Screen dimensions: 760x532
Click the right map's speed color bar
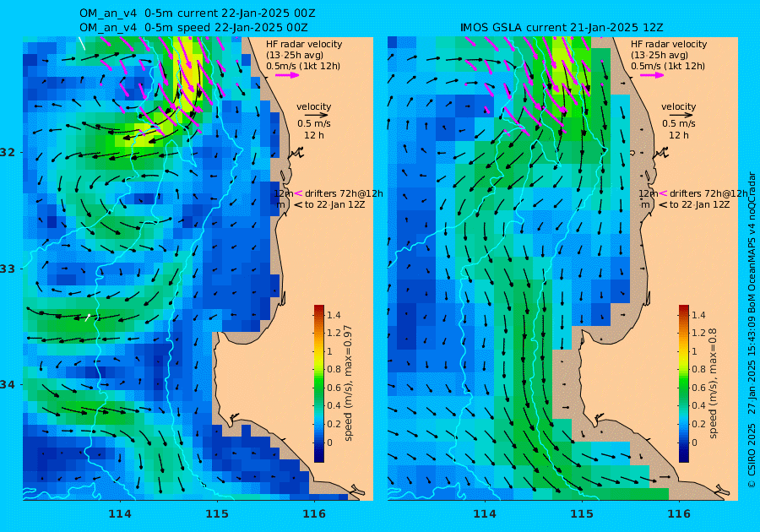pos(683,383)
